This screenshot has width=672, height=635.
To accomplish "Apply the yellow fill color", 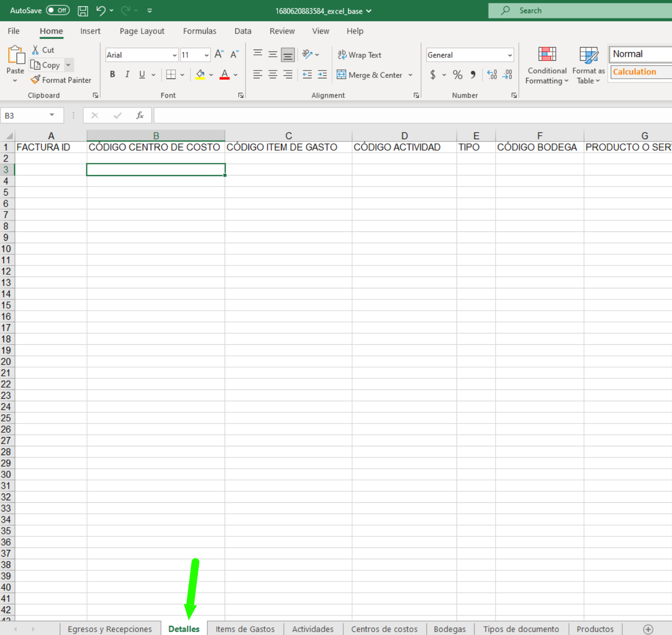I will (200, 75).
